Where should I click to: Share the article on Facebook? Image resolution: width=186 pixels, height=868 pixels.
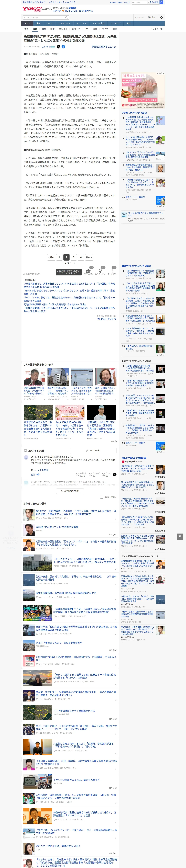coord(63,47)
